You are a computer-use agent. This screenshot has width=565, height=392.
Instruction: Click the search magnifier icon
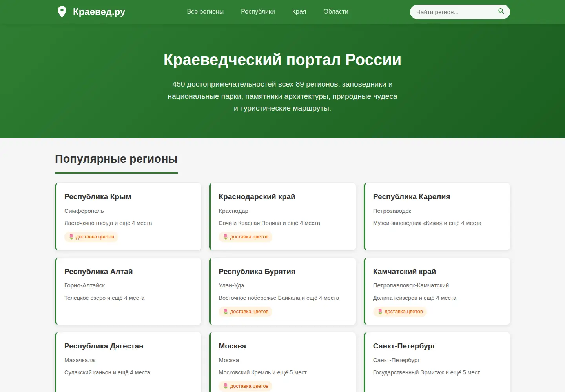point(501,11)
